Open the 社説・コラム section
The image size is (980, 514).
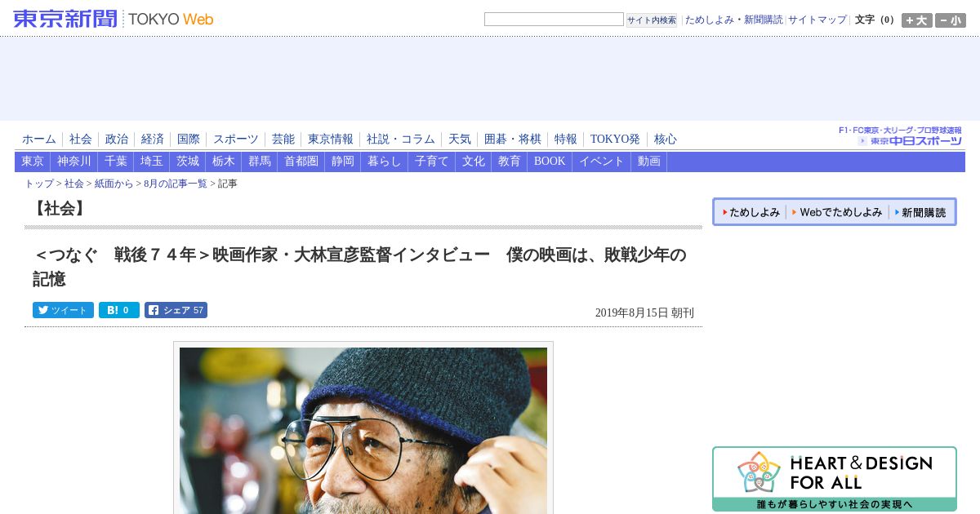[x=401, y=140]
